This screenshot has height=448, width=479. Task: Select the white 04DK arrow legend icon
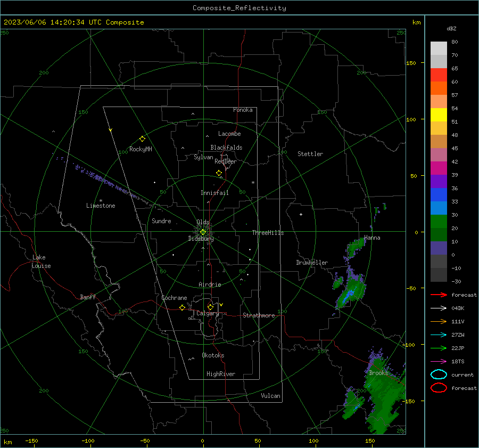pos(439,308)
